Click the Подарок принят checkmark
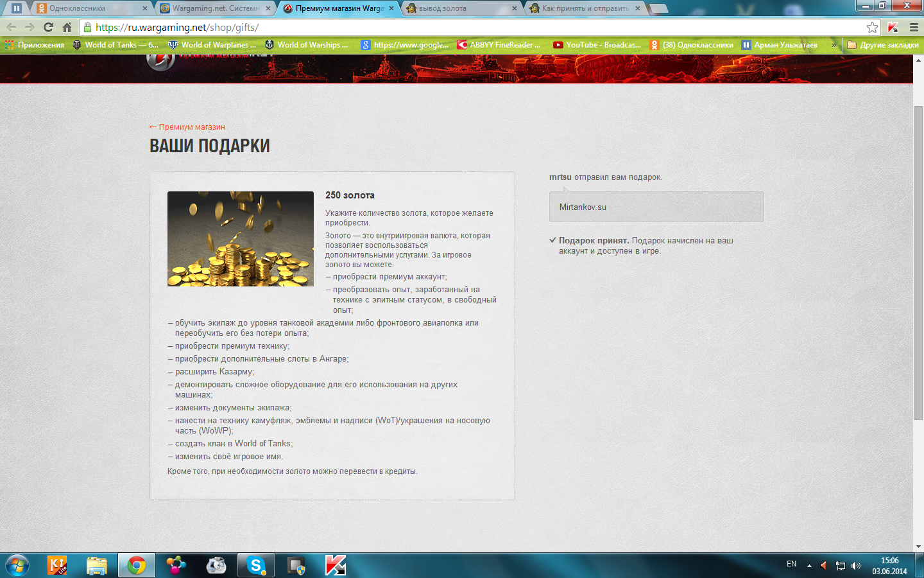 click(x=552, y=240)
